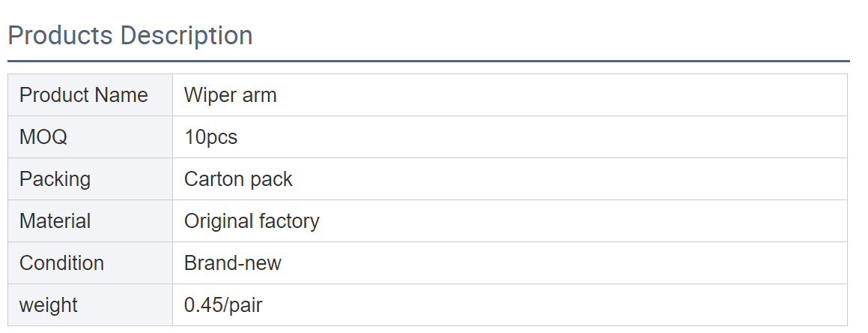This screenshot has width=868, height=333.
Task: Click the blue divider line under heading
Action: tap(428, 61)
